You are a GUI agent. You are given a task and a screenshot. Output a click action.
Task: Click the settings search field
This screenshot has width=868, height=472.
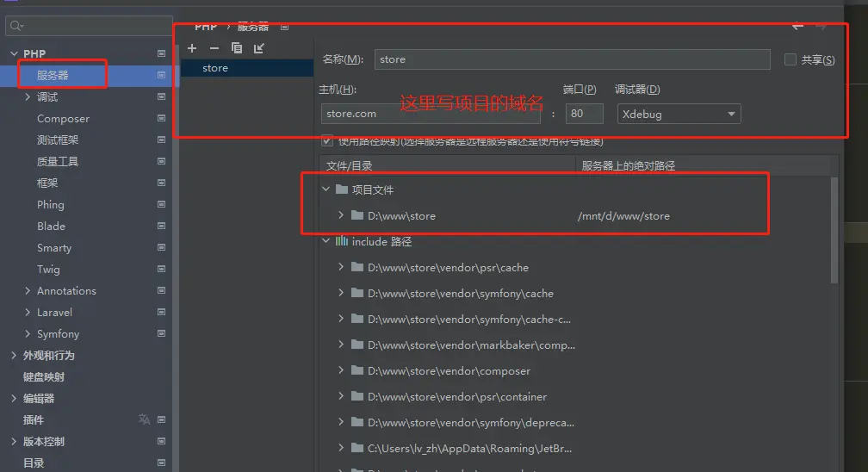89,26
